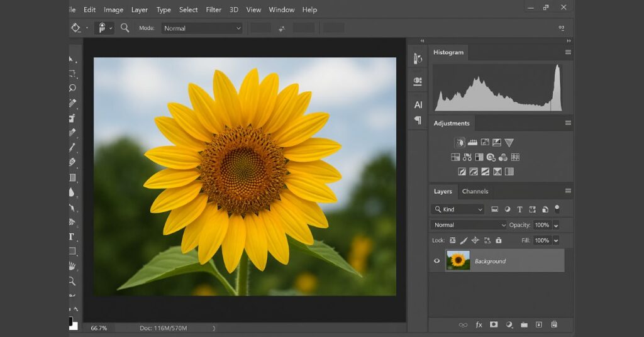Click the Background layer thumbnail

tap(458, 260)
